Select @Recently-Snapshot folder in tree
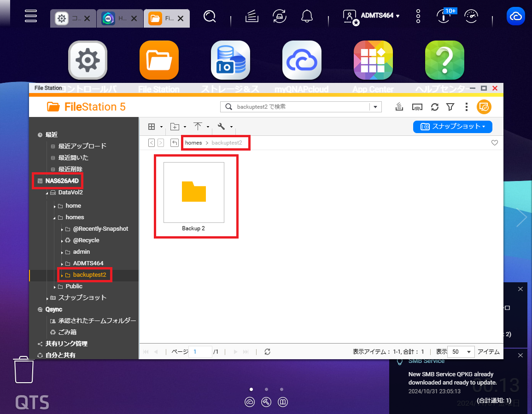The width and height of the screenshot is (532, 414). pyautogui.click(x=100, y=229)
